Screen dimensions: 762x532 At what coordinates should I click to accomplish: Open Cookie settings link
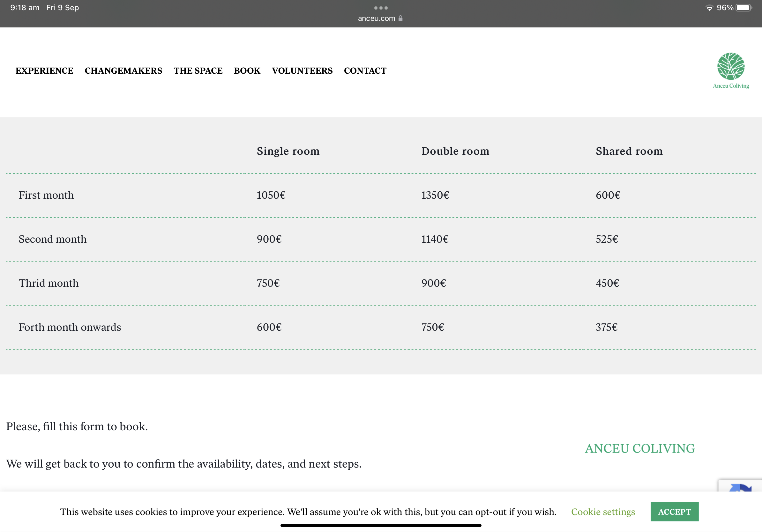point(603,512)
